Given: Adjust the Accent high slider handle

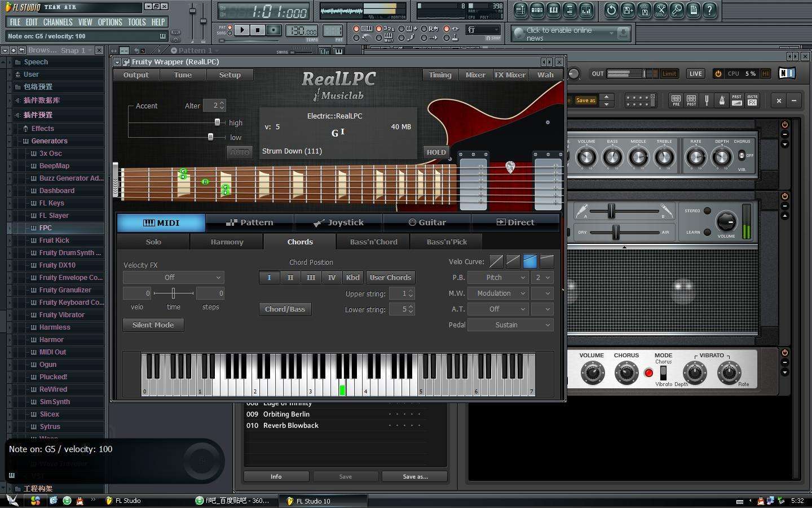Looking at the screenshot, I should coord(217,122).
